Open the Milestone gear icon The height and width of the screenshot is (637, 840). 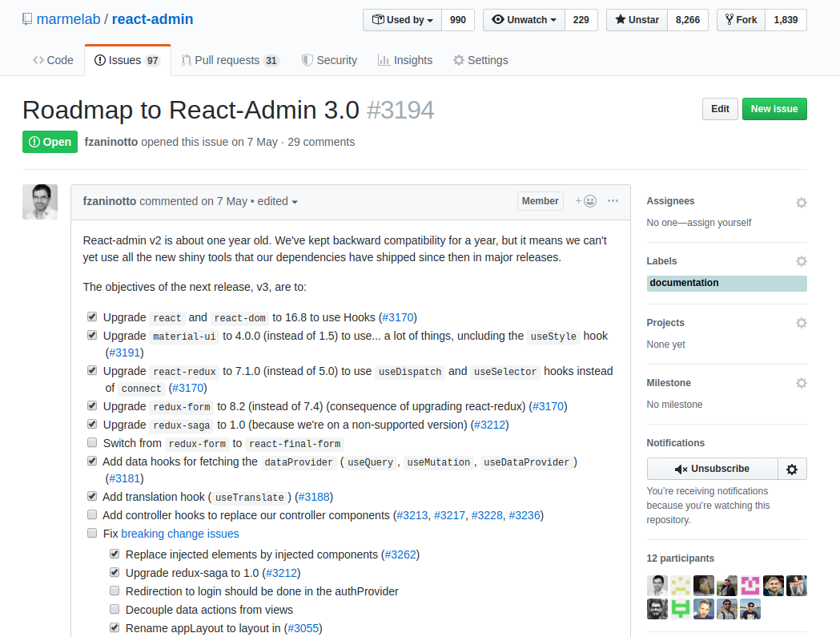(x=801, y=383)
